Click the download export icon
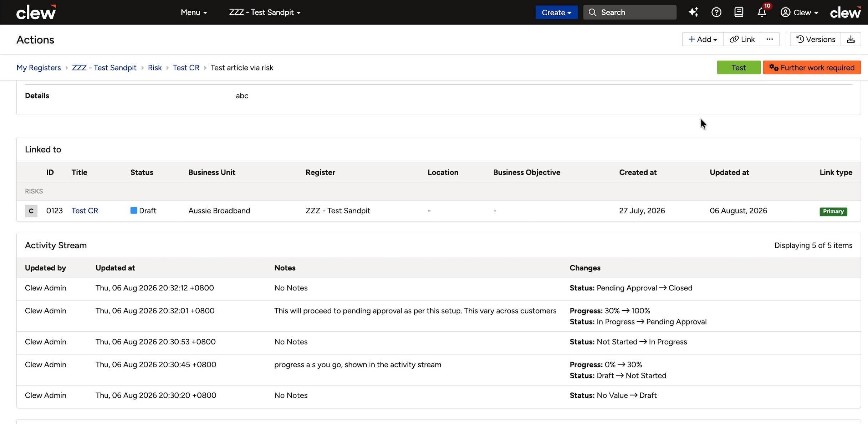The width and height of the screenshot is (868, 424). click(851, 39)
